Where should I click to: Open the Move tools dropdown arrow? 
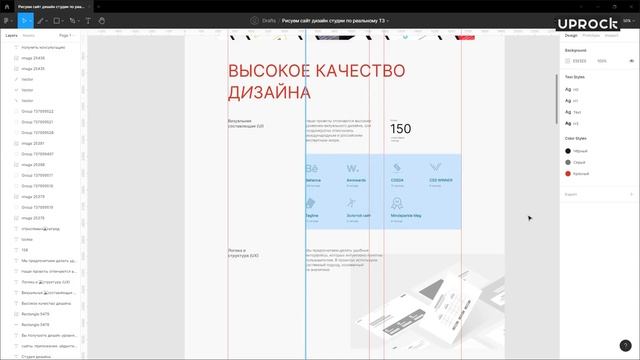[x=30, y=21]
